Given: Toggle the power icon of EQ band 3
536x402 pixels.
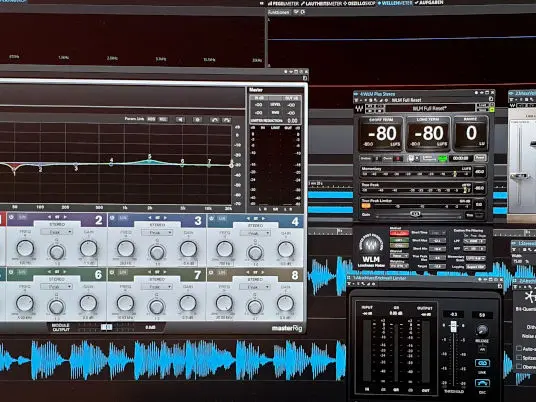Looking at the screenshot, I should (x=112, y=218).
